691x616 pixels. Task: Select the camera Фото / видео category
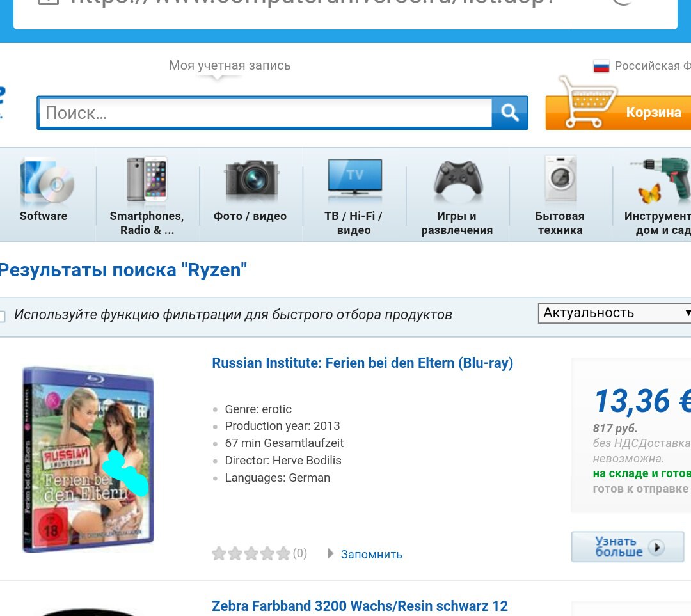click(251, 178)
